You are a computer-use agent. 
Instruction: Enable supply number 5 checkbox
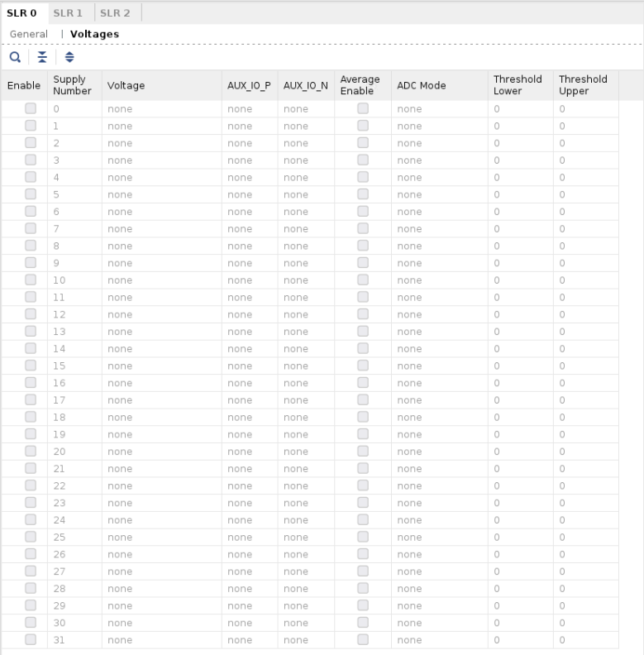tap(31, 194)
